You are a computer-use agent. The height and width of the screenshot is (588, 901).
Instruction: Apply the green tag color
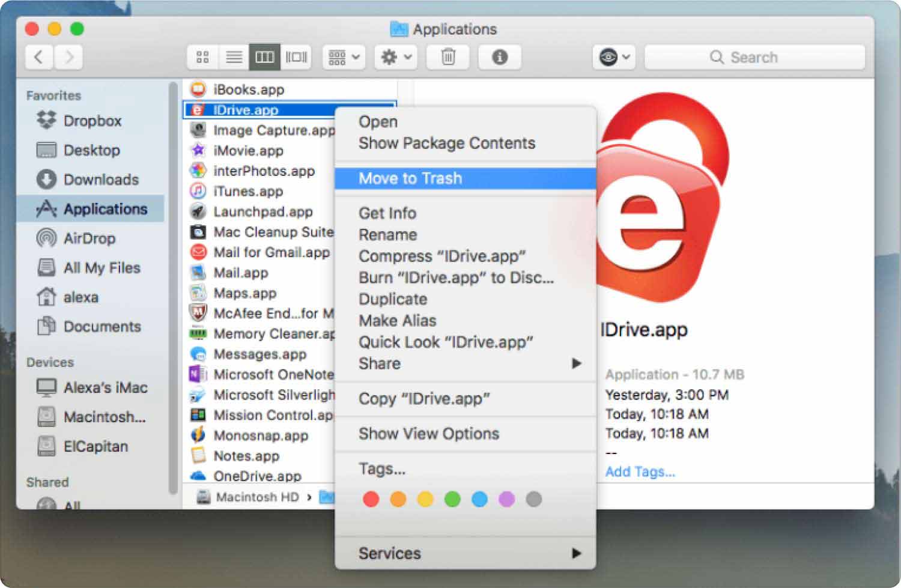452,499
